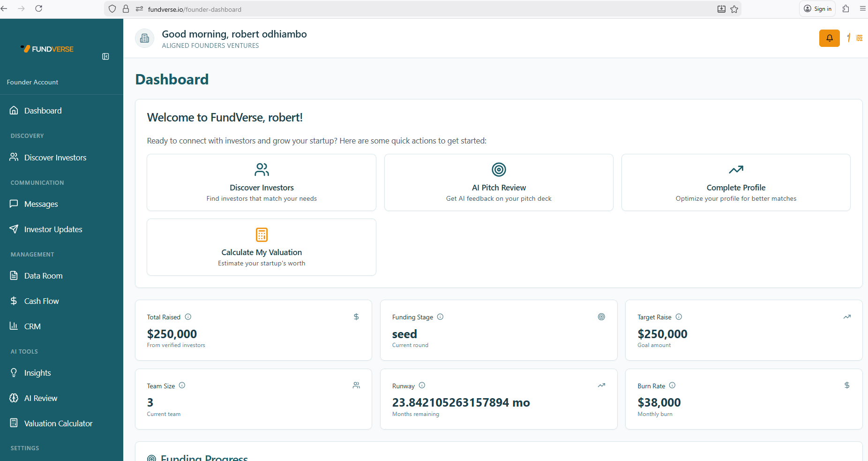Select the Cash Flow dollar icon
The image size is (868, 461).
[x=14, y=301]
